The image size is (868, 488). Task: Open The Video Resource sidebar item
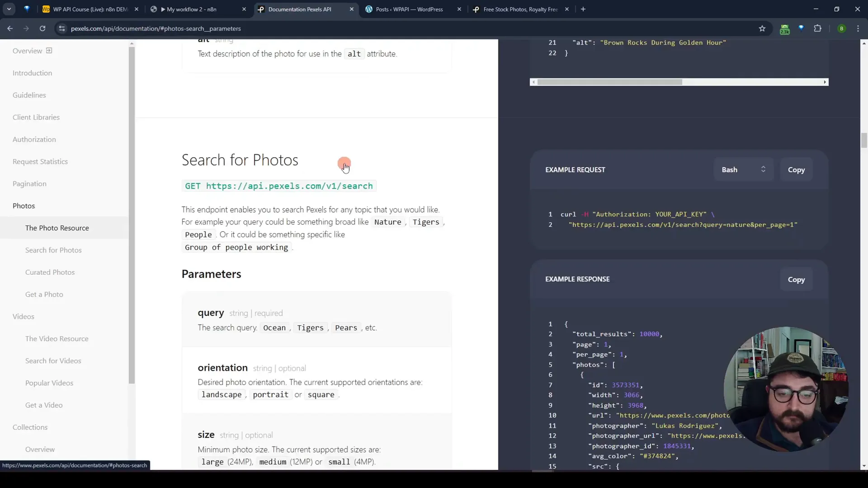coord(57,339)
